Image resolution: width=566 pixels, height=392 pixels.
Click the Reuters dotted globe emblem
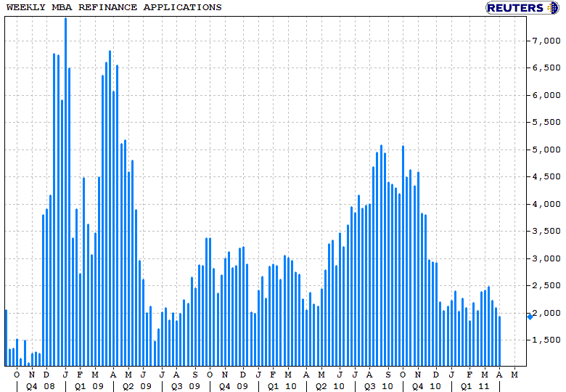coord(554,8)
